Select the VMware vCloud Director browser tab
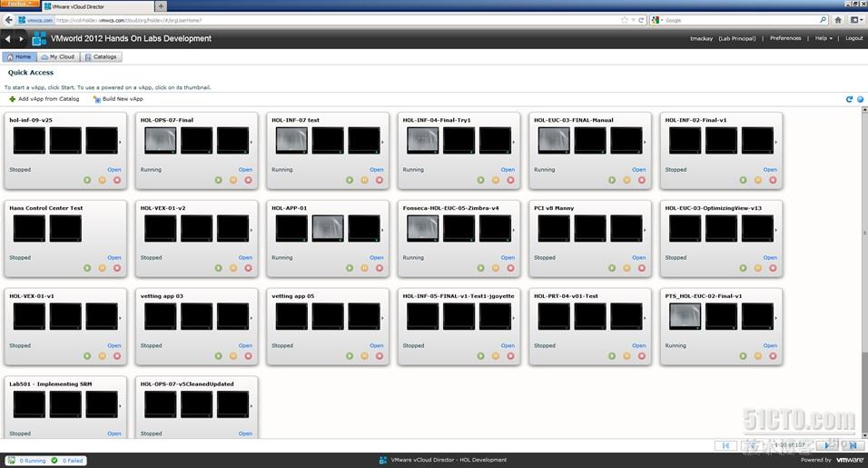 97,6
